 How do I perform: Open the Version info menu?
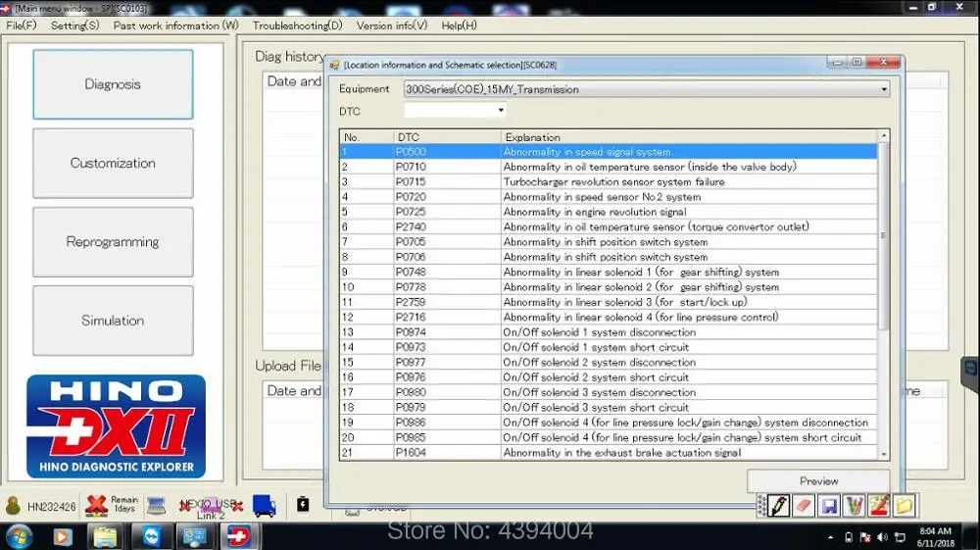392,25
